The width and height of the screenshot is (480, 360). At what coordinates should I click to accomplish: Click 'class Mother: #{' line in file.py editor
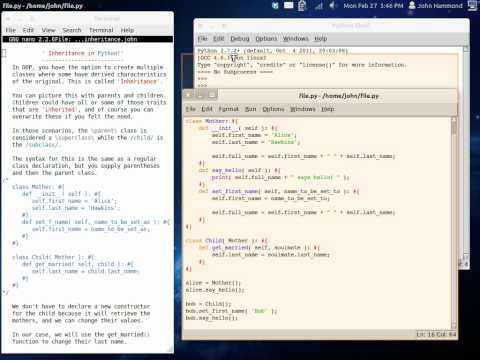tap(211, 121)
